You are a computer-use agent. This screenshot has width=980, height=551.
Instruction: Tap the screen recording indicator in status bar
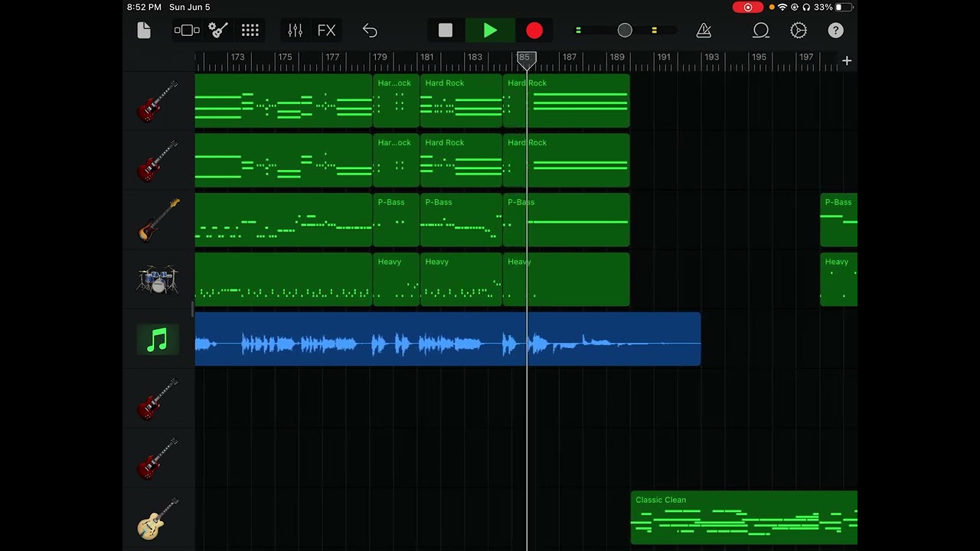click(748, 7)
